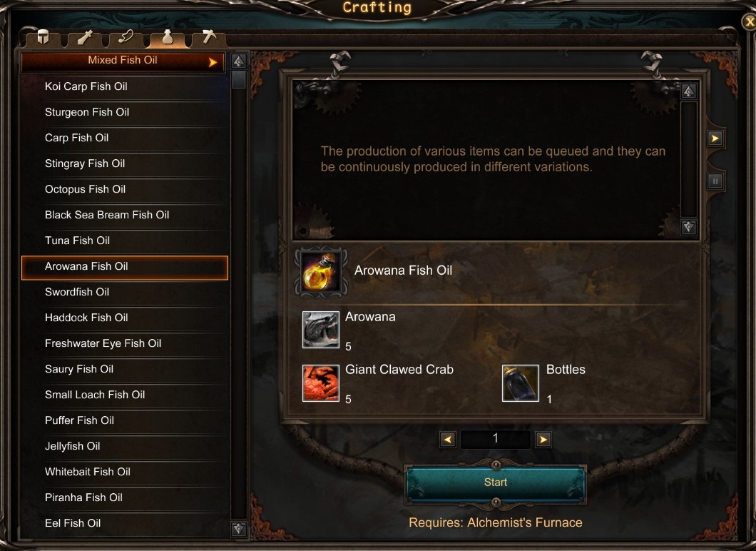
Task: Start crafting the selected item
Action: pyautogui.click(x=496, y=483)
